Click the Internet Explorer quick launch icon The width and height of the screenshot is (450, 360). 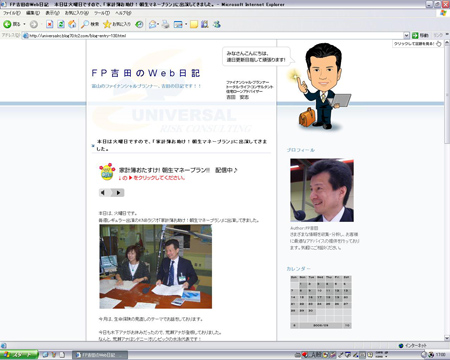(46, 355)
